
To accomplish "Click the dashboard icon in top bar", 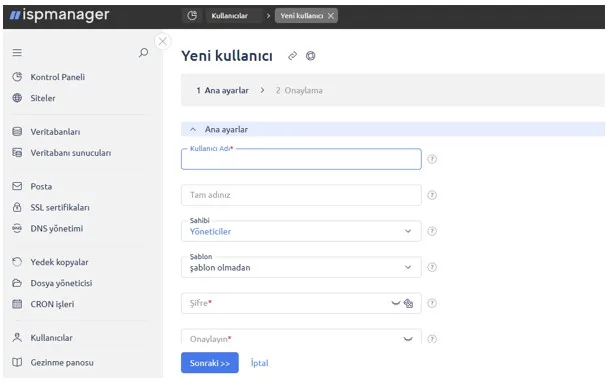I will click(x=192, y=16).
